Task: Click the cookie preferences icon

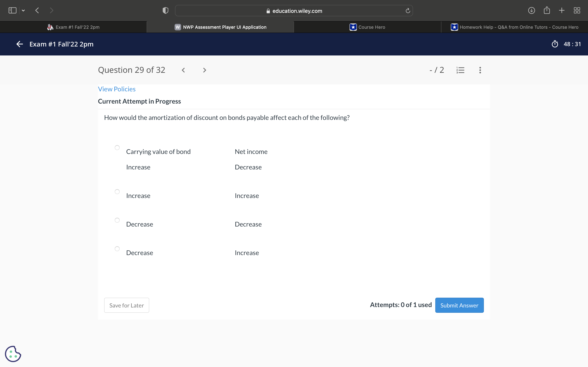Action: click(x=13, y=354)
